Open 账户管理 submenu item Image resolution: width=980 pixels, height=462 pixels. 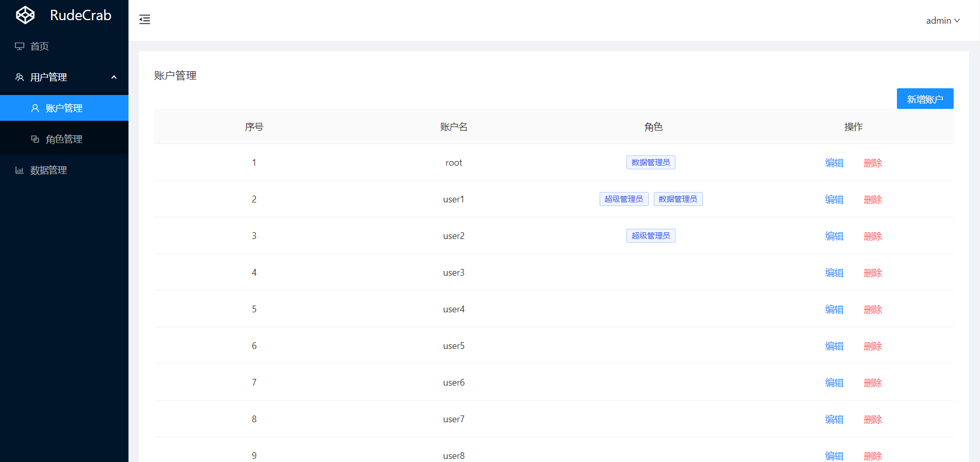[x=64, y=108]
